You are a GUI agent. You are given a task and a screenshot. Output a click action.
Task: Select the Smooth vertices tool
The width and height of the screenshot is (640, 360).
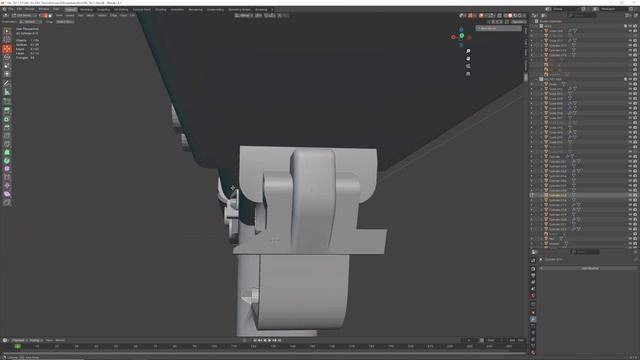tap(7, 169)
